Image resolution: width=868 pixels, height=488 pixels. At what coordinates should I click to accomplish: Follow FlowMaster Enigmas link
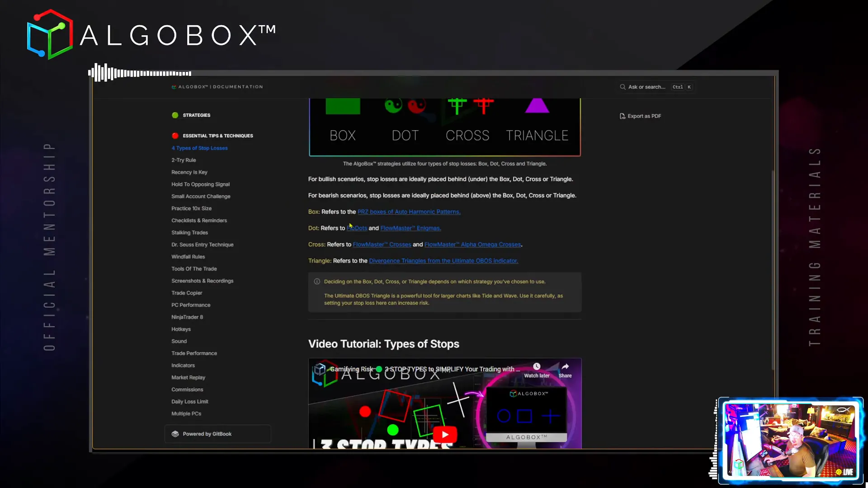(x=410, y=228)
